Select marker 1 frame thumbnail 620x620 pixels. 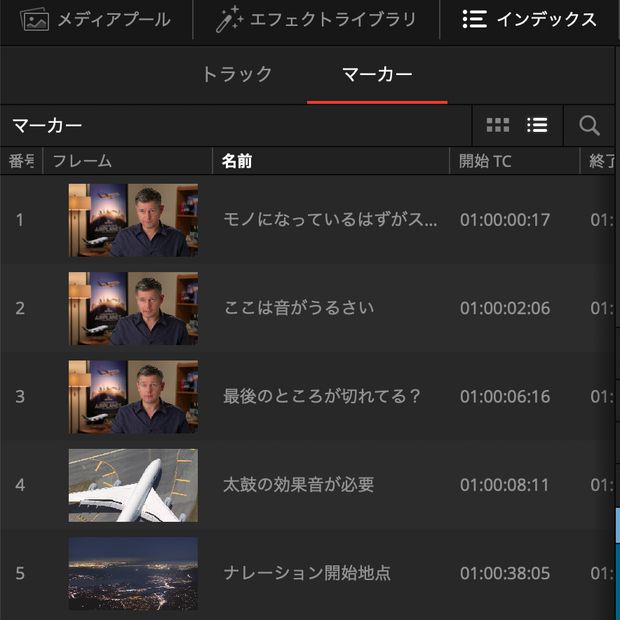(133, 220)
